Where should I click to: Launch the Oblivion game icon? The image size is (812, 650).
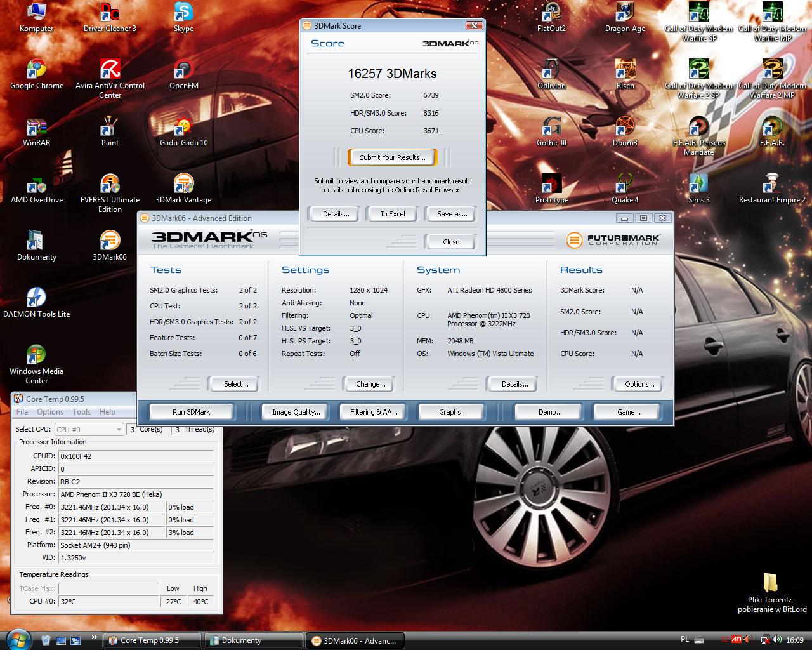coord(551,75)
